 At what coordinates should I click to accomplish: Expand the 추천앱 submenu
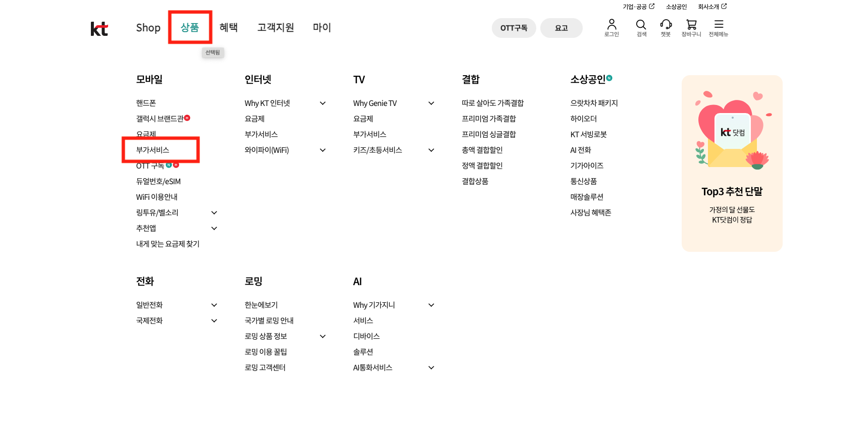pyautogui.click(x=214, y=229)
